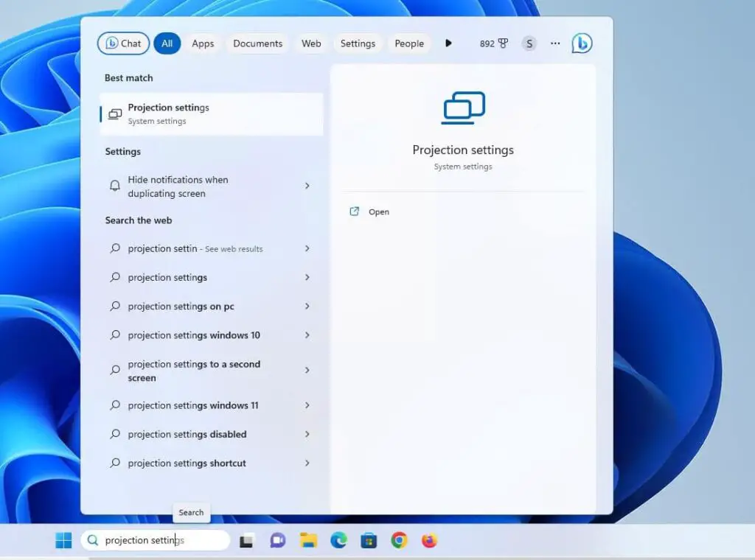
Task: Open the Web results filter
Action: click(x=310, y=43)
